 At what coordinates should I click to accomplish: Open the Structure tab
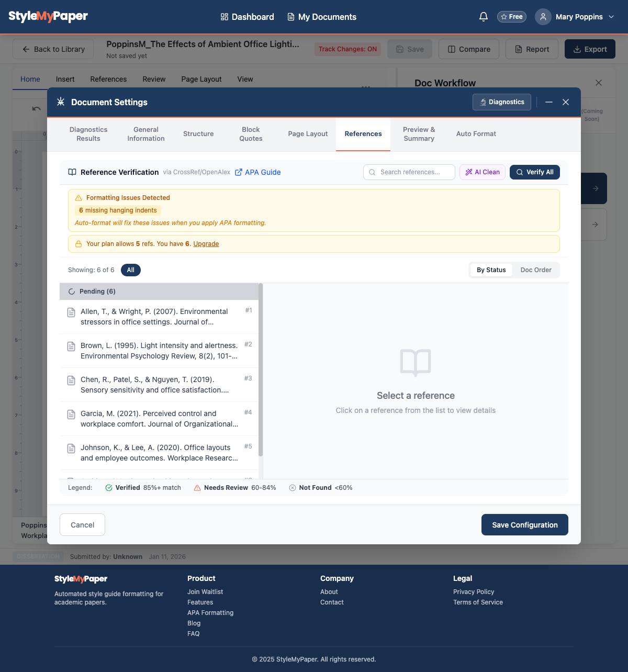(198, 134)
